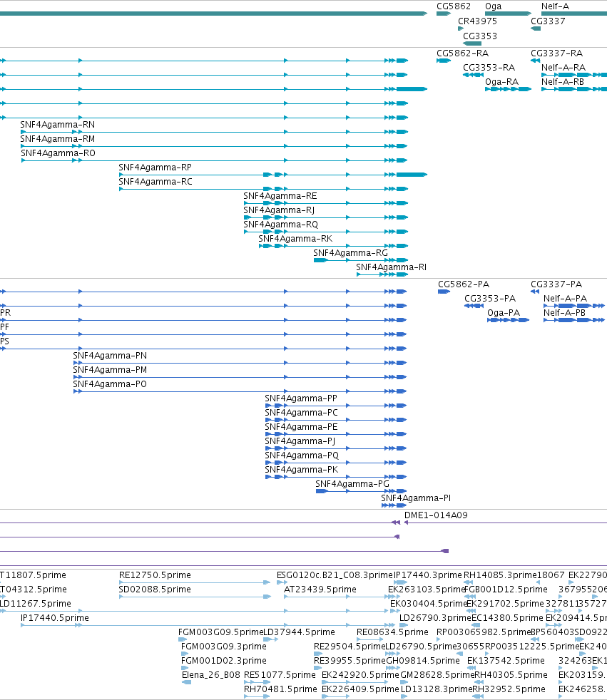Select SNF4Agamma-PP protein label
The width and height of the screenshot is (607, 700).
301,398
